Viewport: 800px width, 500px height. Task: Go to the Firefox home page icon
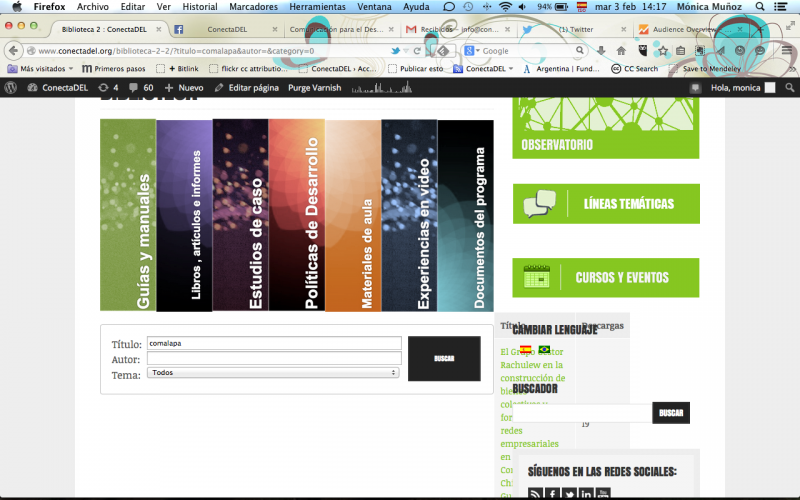click(621, 51)
